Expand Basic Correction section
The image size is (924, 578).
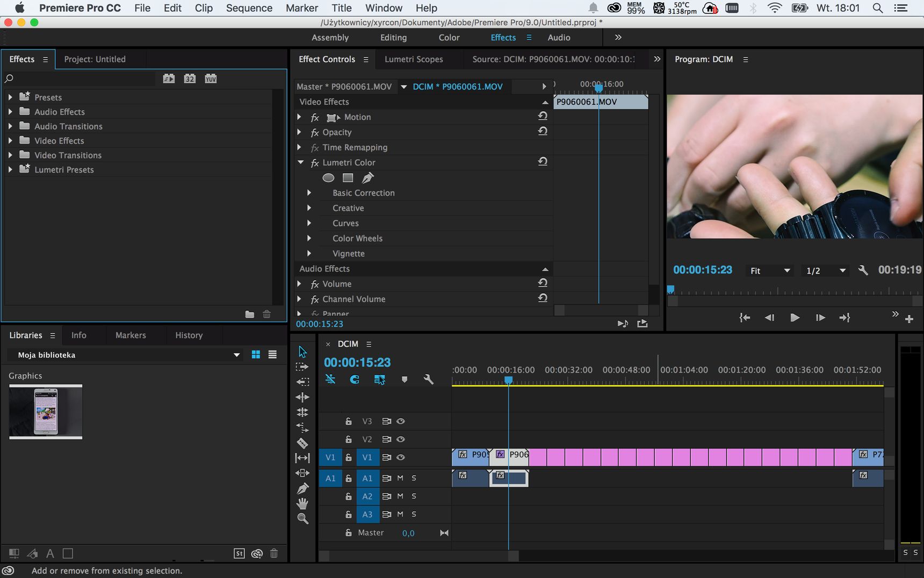(x=309, y=192)
